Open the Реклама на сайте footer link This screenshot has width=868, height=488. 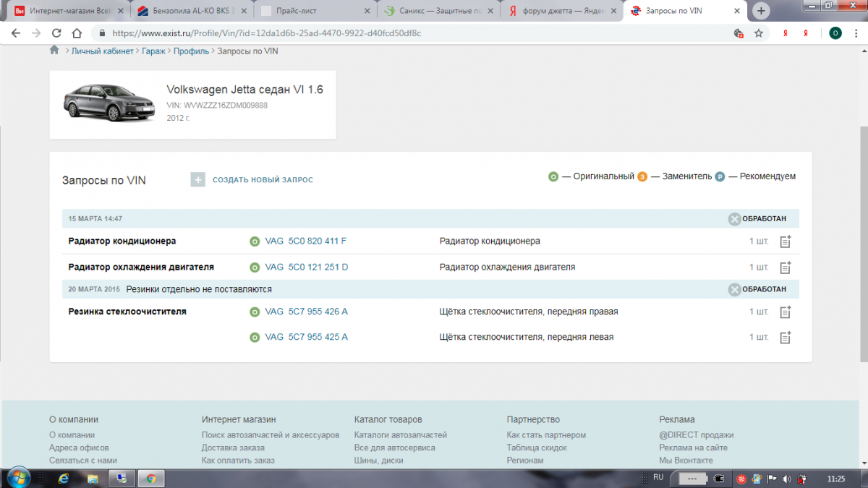click(x=694, y=448)
